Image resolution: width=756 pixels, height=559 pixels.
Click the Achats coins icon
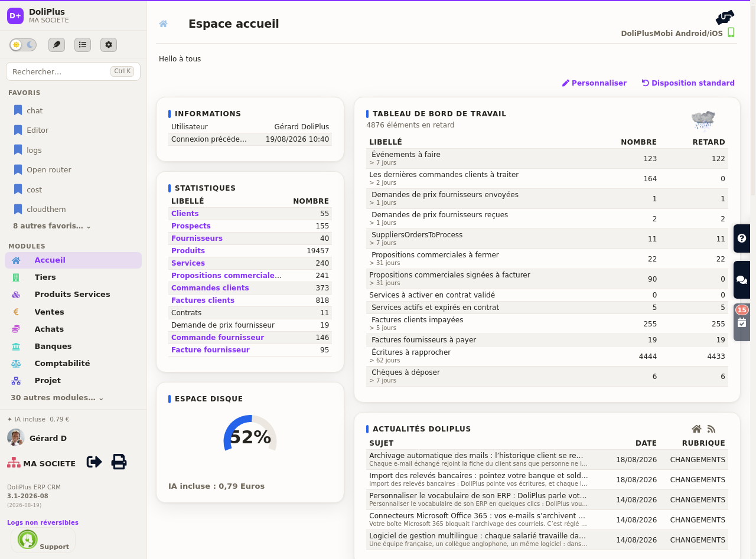coord(16,329)
